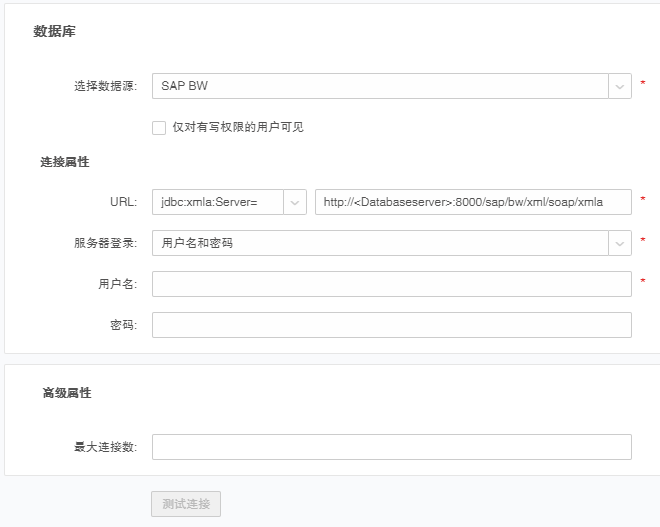660x527 pixels.
Task: Open the 服务器登录 dropdown showing 用户名和密码
Action: coord(380,243)
